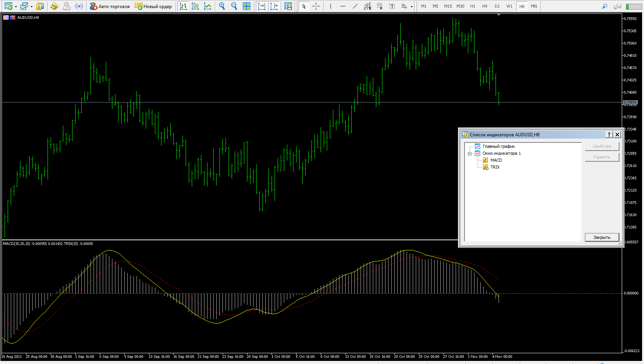644x364 pixels.
Task: Open the profiles dropdown arrow
Action: pos(31,7)
